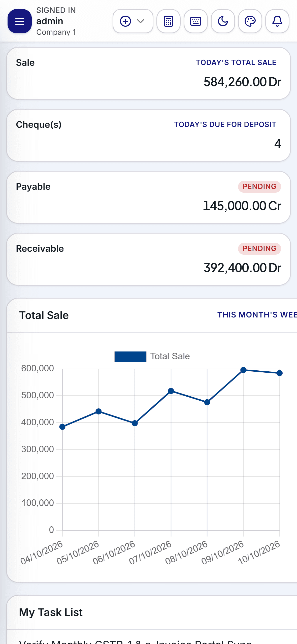
Task: Toggle Total Sale legend swatch
Action: click(130, 357)
